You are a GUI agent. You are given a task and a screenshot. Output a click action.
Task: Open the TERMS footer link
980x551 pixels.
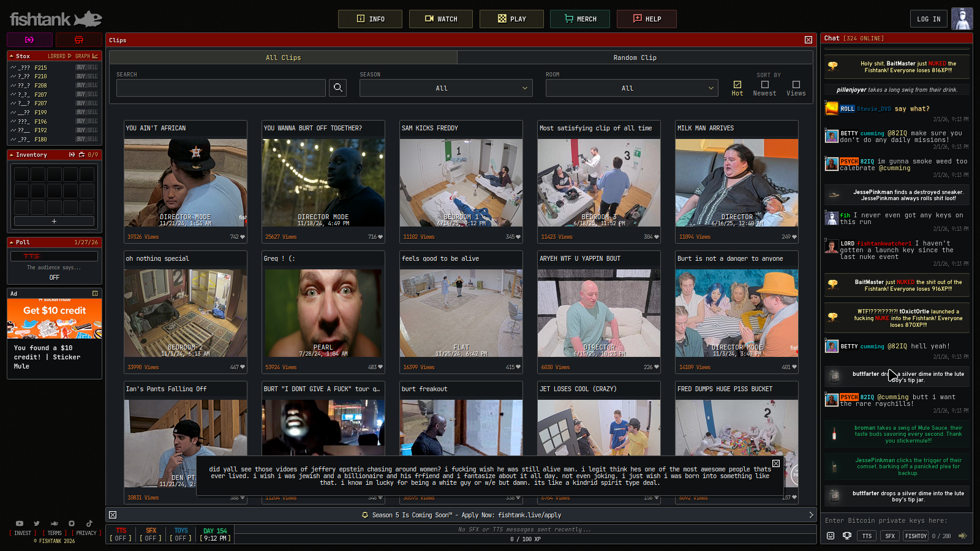click(x=55, y=533)
